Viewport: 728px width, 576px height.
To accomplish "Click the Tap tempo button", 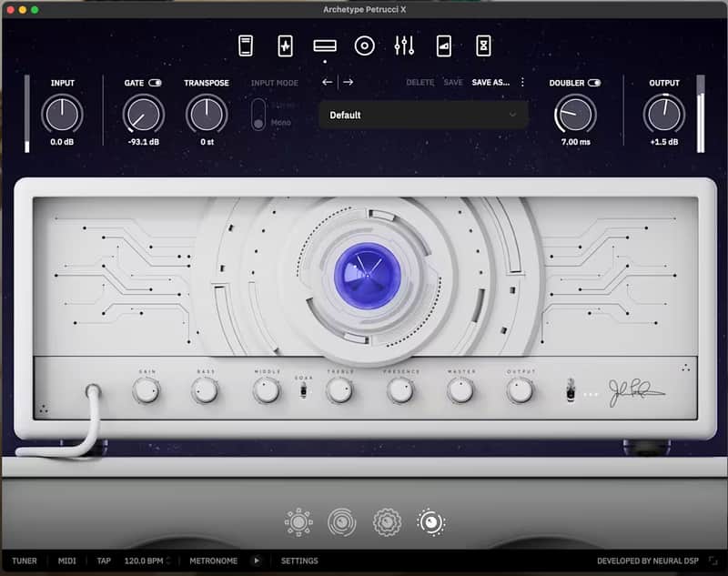I will 104,561.
